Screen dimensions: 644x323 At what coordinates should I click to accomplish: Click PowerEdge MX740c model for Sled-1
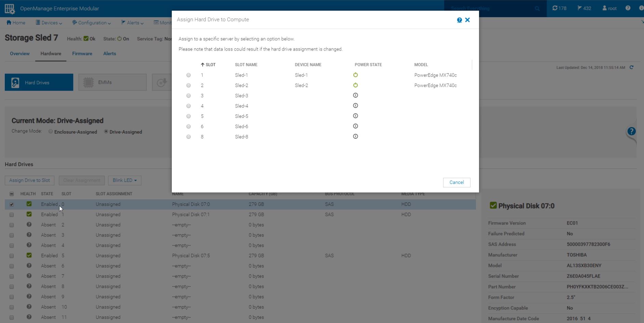point(436,75)
